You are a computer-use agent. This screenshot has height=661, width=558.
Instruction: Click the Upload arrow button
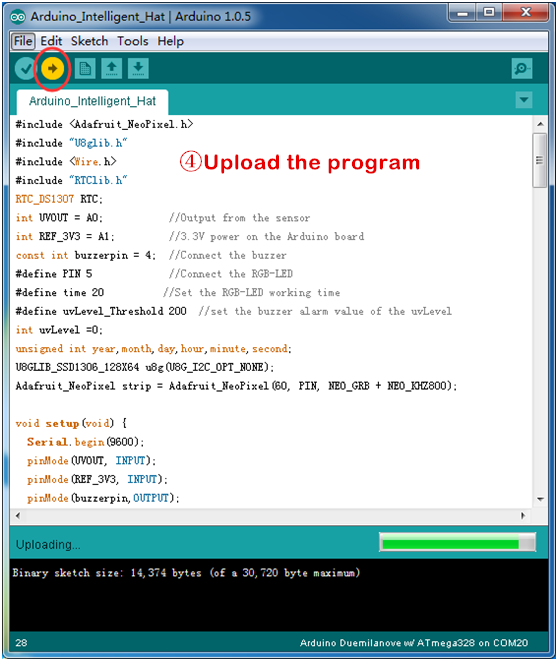[x=52, y=68]
